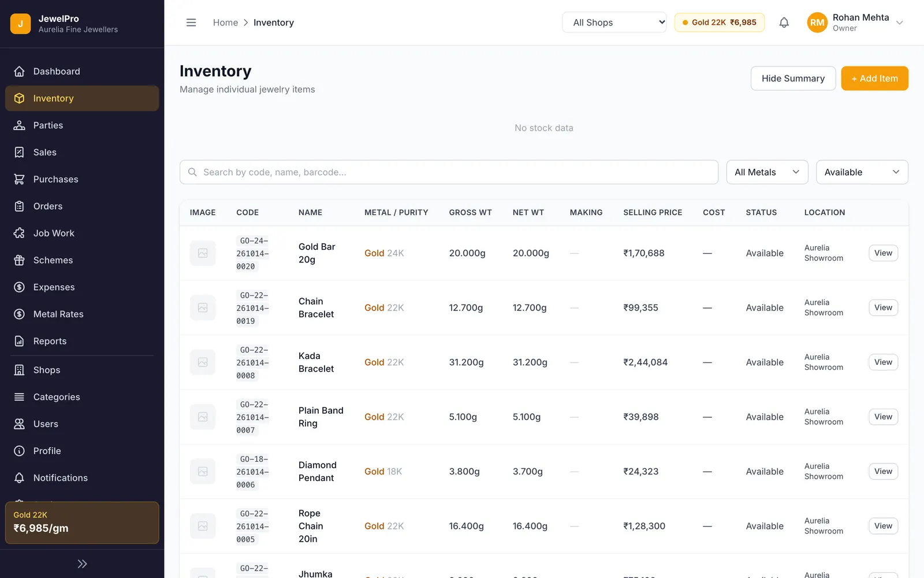Click the Shops building icon
Viewport: 924px width, 578px height.
tap(19, 370)
